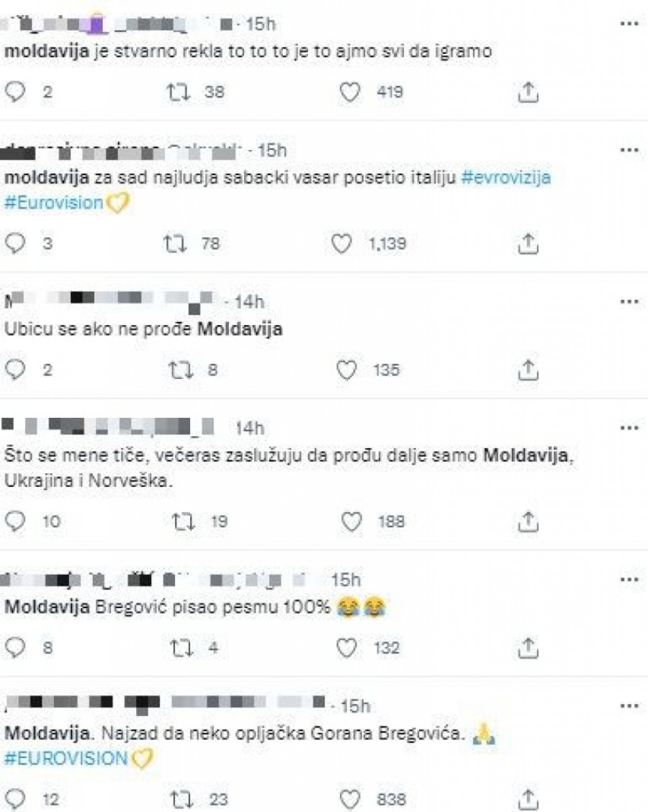
Task: Open more options on the first tweet
Action: tap(629, 24)
